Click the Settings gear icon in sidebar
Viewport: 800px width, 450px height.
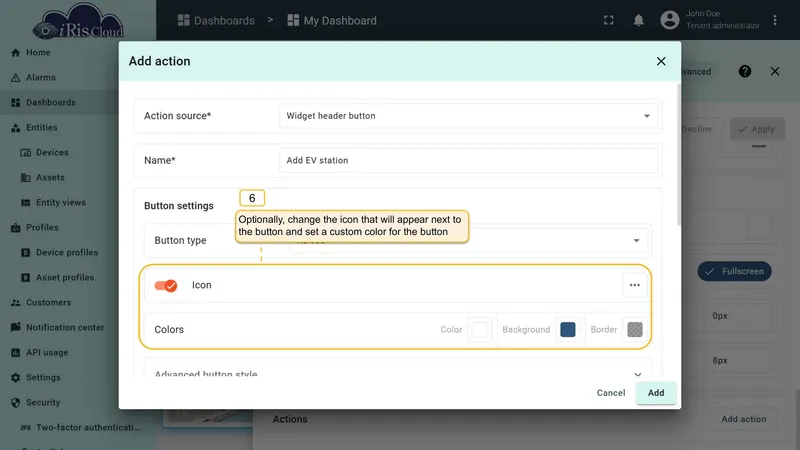[x=15, y=378]
